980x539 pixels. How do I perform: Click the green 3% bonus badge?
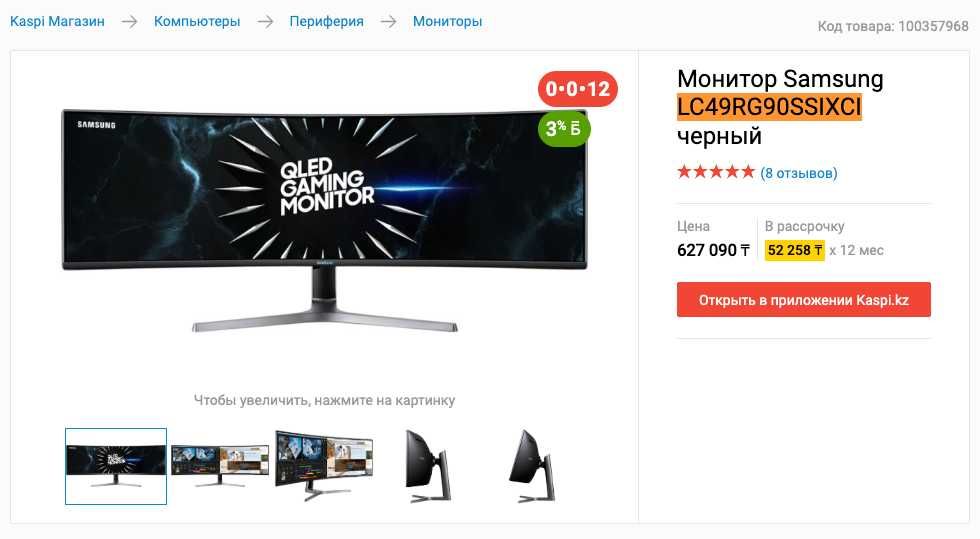564,129
